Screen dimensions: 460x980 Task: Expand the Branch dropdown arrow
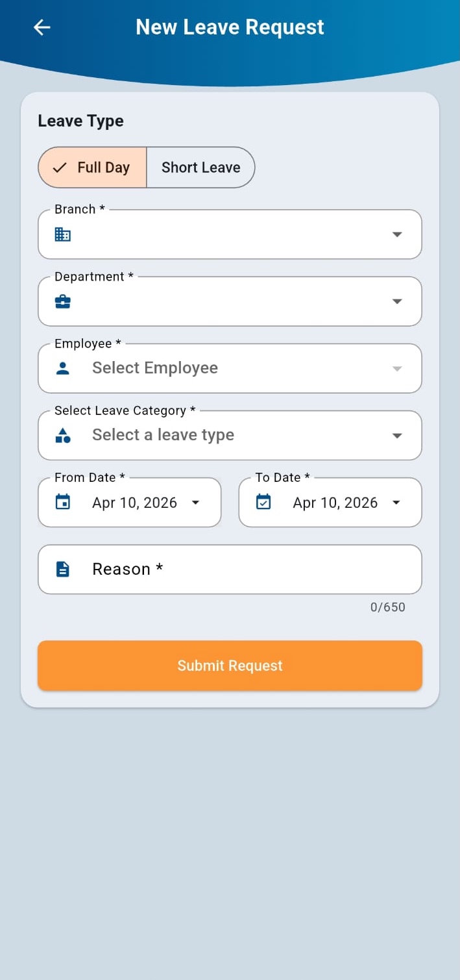[397, 234]
